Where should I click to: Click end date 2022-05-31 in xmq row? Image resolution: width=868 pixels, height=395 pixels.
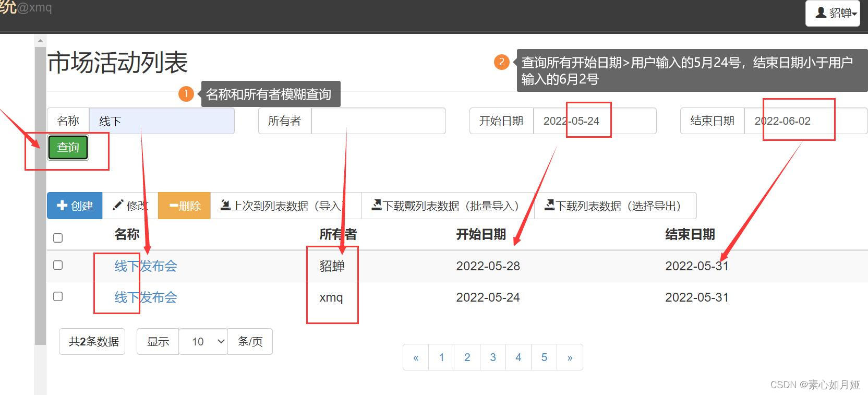(x=697, y=297)
